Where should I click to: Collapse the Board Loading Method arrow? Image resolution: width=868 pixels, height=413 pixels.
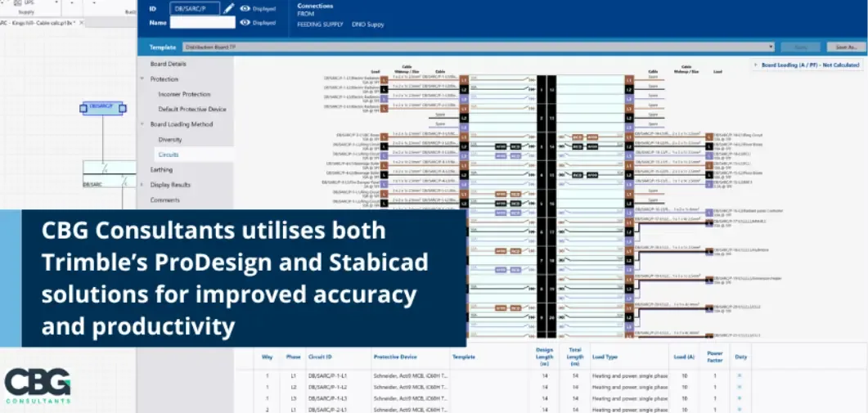click(x=142, y=124)
